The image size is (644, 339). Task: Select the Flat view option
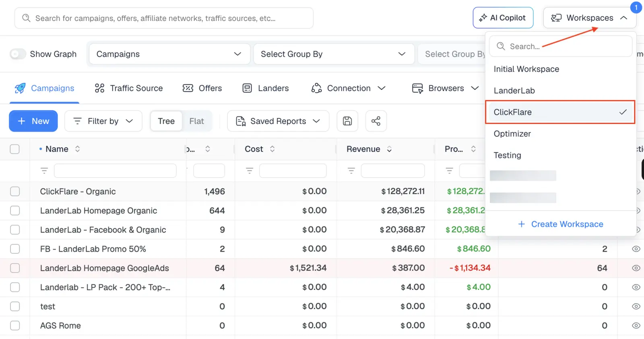pyautogui.click(x=196, y=121)
